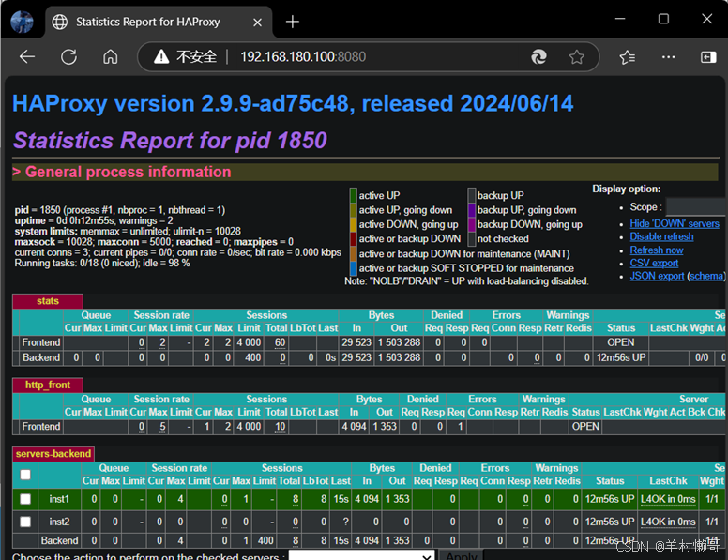Click active or backup DOWN red legend swatch
Image resolution: width=728 pixels, height=560 pixels.
pyautogui.click(x=354, y=238)
